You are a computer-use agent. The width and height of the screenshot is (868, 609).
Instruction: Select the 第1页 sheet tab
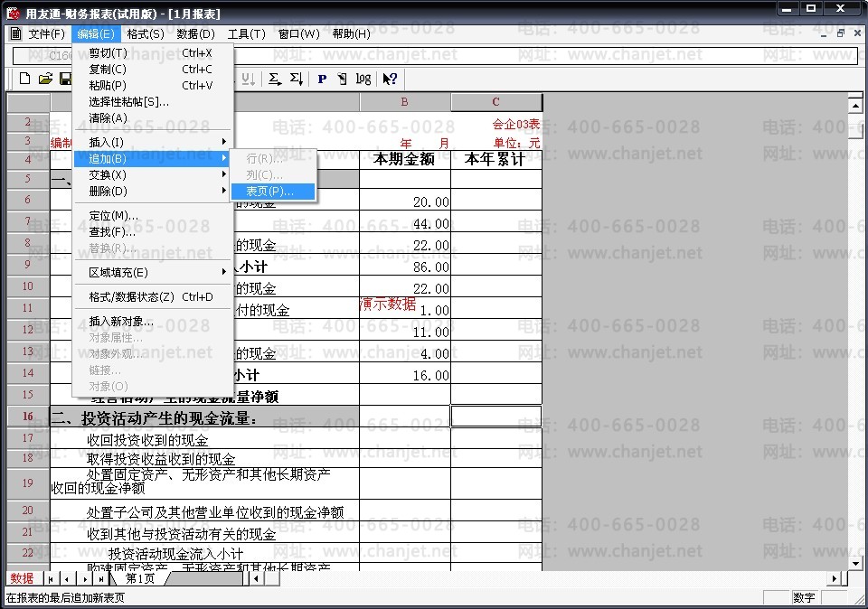140,578
